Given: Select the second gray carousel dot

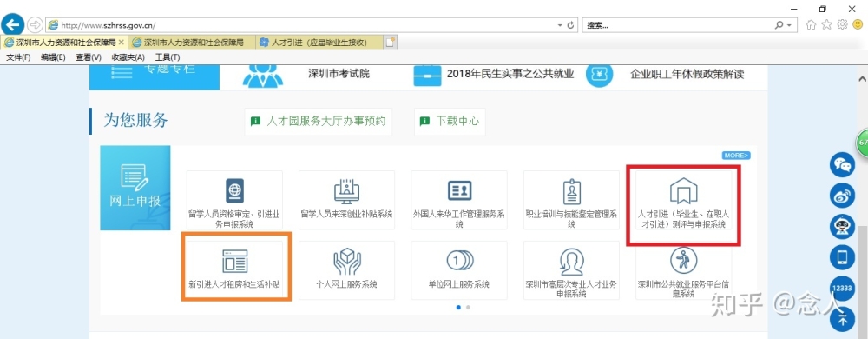Looking at the screenshot, I should coord(469,307).
